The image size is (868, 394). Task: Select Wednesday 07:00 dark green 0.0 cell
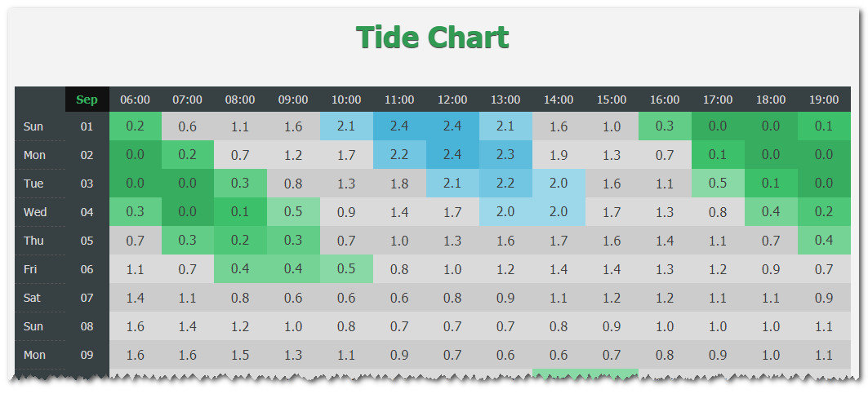point(187,212)
